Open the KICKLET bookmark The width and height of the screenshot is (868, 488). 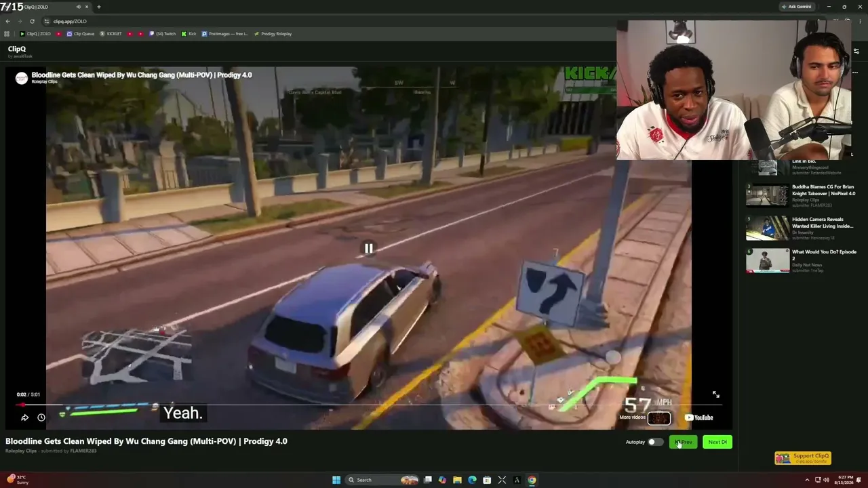[x=111, y=34]
